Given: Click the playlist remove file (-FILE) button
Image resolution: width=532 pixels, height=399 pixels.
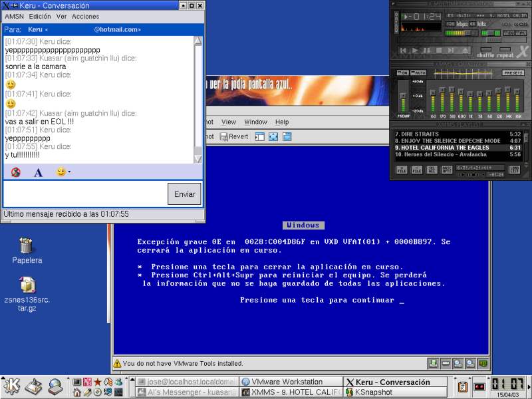Looking at the screenshot, I should coord(417,170).
